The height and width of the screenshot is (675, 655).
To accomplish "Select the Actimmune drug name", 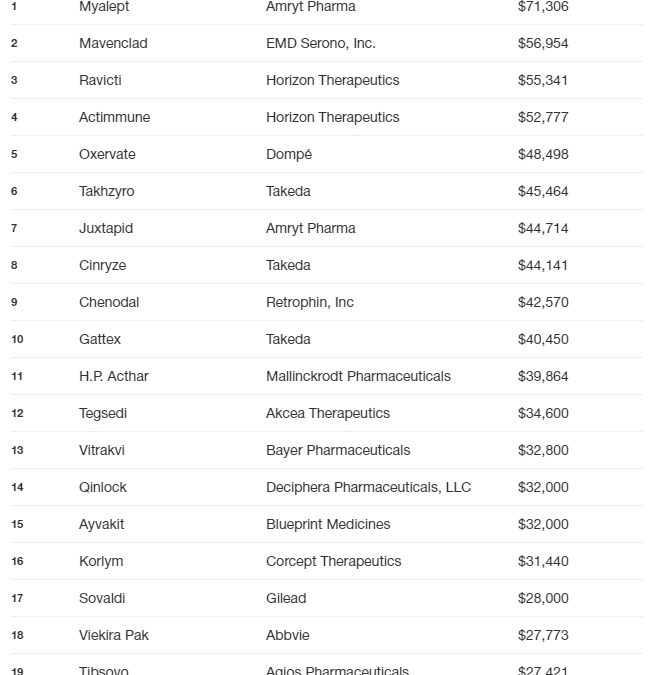I will tap(114, 117).
